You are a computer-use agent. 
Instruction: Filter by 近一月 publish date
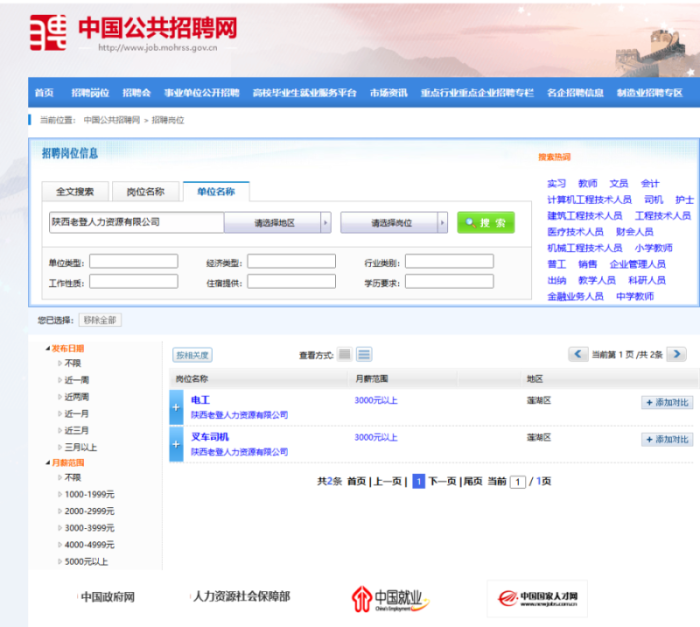tap(77, 414)
